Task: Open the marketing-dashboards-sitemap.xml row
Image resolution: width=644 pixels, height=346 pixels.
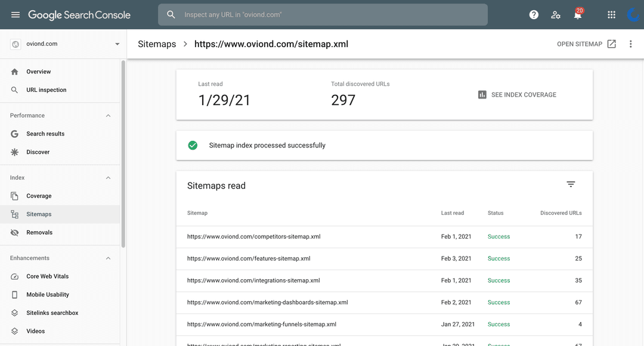Action: click(x=385, y=302)
